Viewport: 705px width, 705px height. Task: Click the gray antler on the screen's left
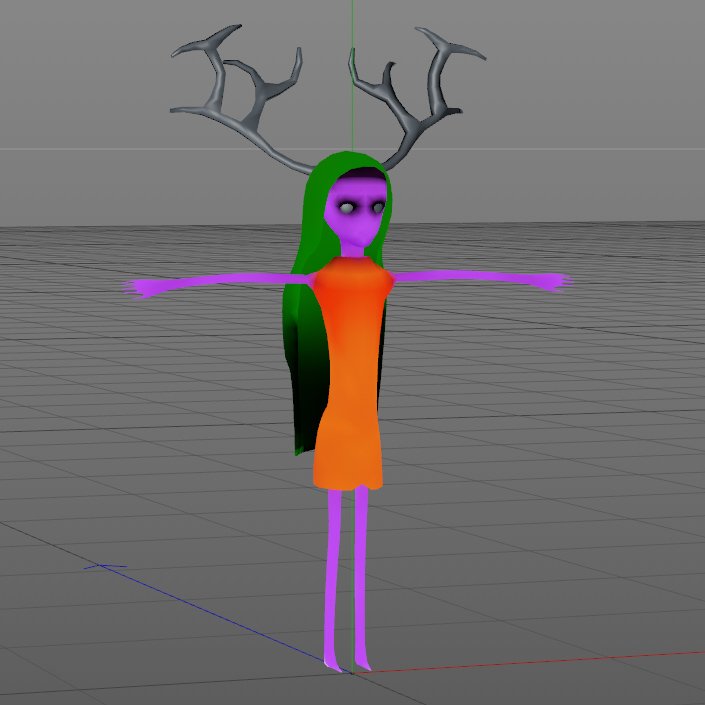pyautogui.click(x=243, y=97)
